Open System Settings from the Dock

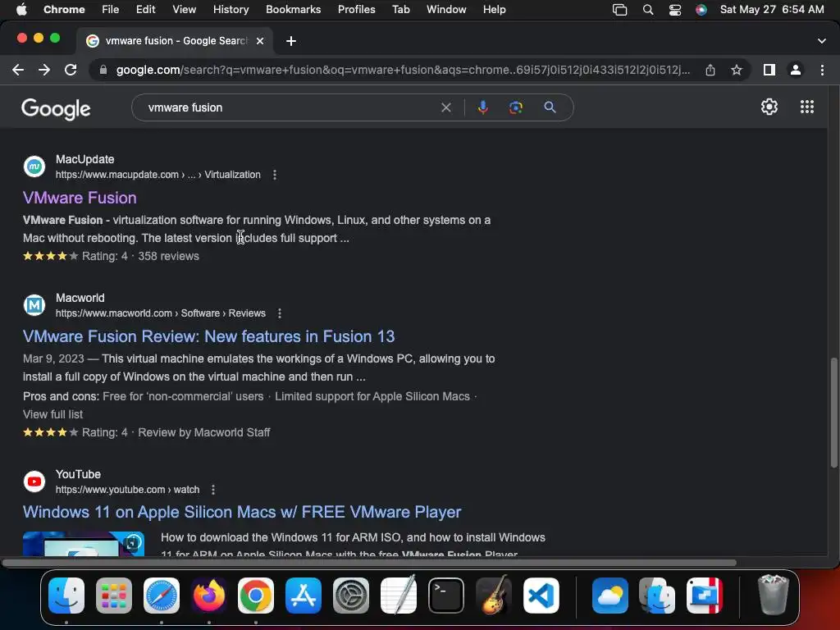point(351,596)
